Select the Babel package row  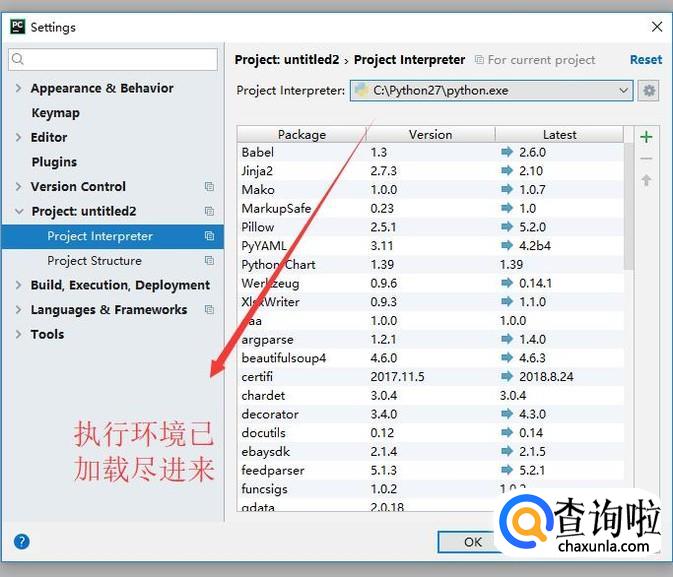tap(430, 152)
